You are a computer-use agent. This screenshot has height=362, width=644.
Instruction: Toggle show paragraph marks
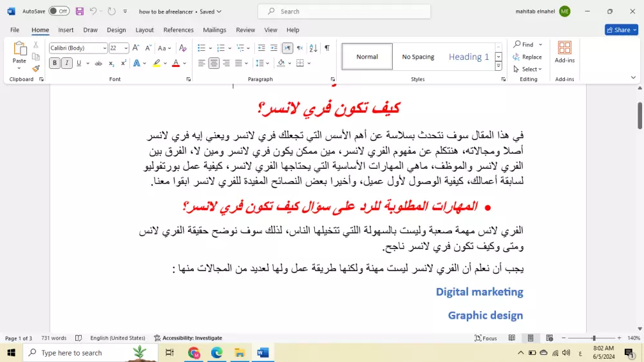click(327, 48)
